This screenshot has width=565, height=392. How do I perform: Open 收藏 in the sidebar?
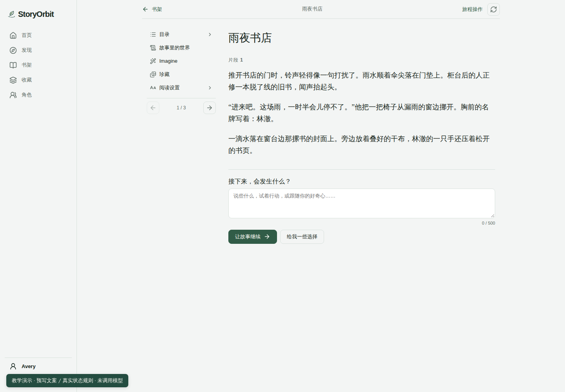38,80
